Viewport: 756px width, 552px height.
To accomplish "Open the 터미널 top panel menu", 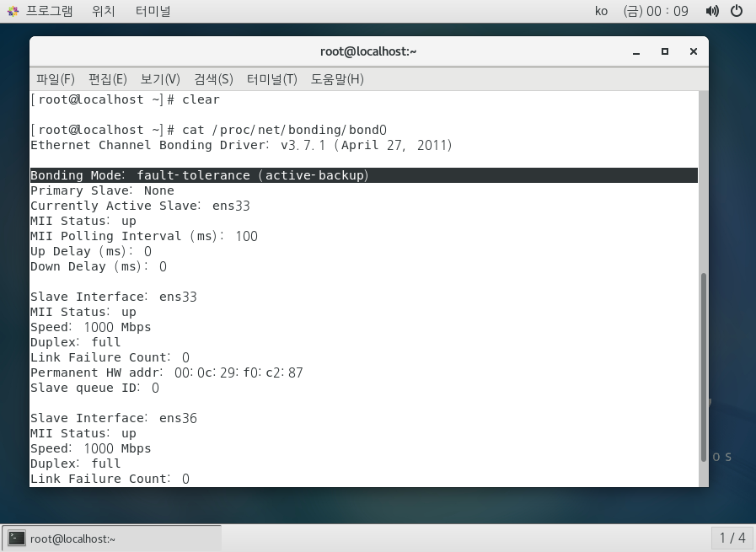I will click(153, 11).
